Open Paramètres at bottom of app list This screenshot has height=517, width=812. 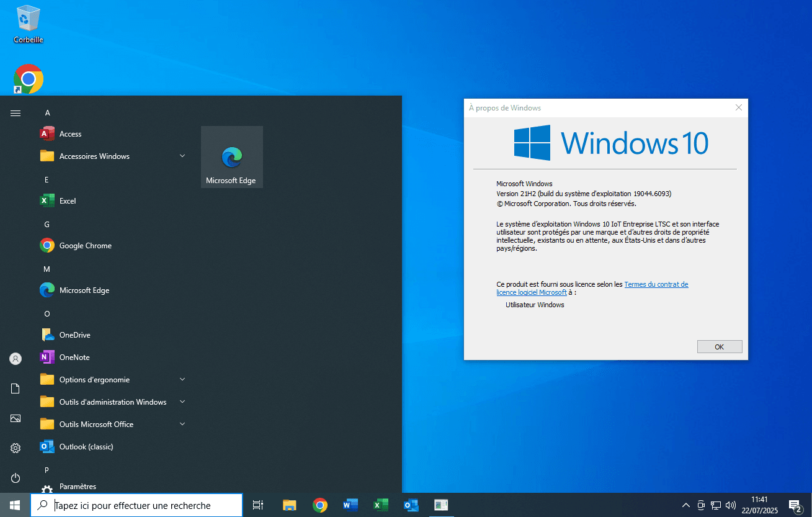(x=114, y=487)
